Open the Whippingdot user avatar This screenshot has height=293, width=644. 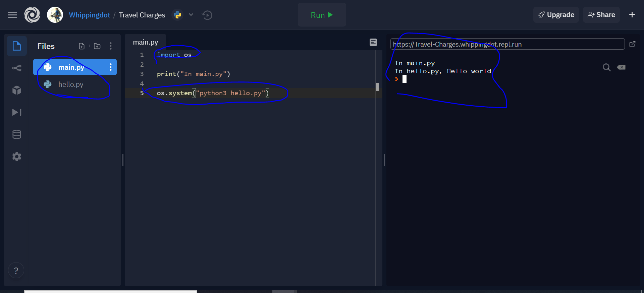(x=55, y=15)
